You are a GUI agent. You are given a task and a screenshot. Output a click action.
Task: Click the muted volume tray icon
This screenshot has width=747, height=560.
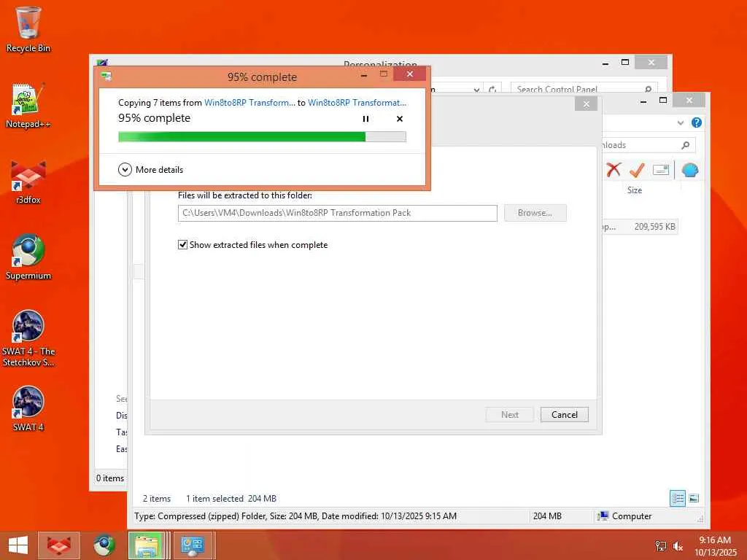point(678,546)
